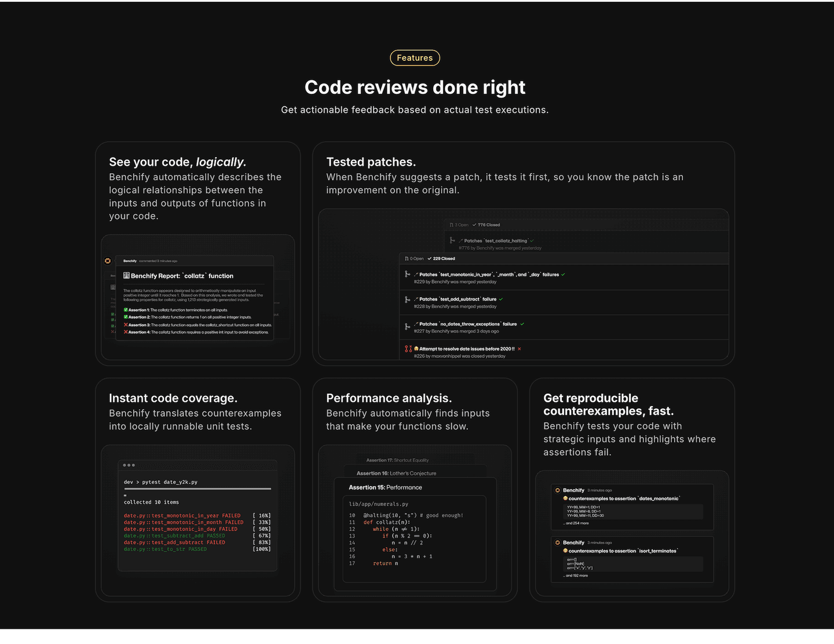Click the Features pill badge
The height and width of the screenshot is (644, 834).
click(415, 58)
